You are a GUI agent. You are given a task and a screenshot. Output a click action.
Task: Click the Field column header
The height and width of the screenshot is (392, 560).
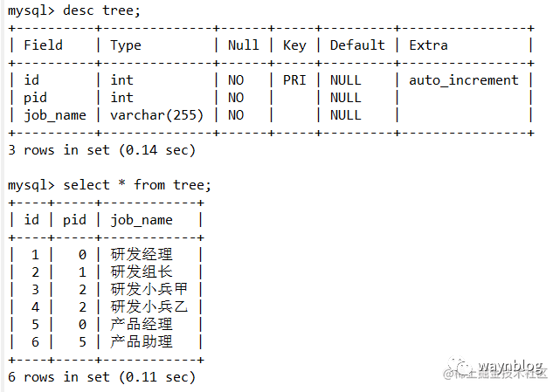(43, 45)
